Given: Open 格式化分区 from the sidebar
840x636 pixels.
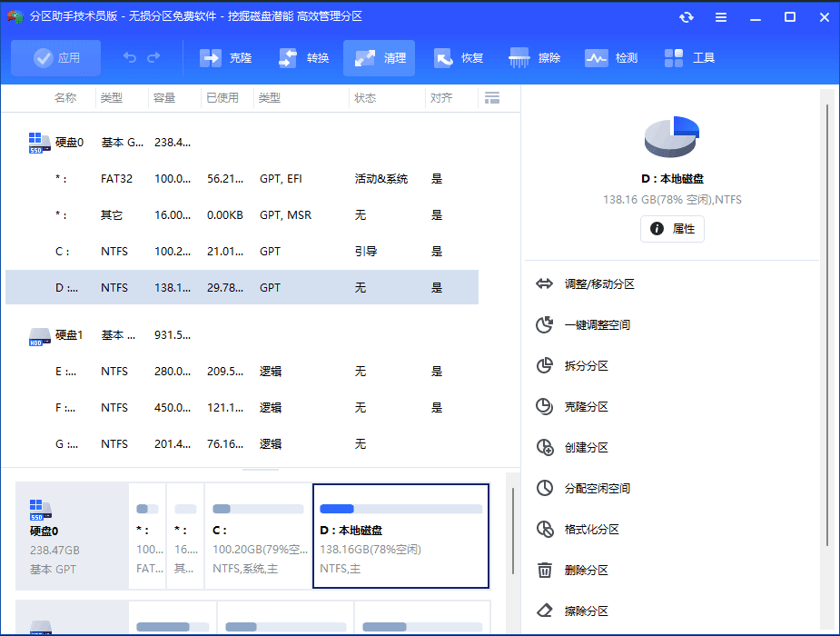Looking at the screenshot, I should [590, 529].
